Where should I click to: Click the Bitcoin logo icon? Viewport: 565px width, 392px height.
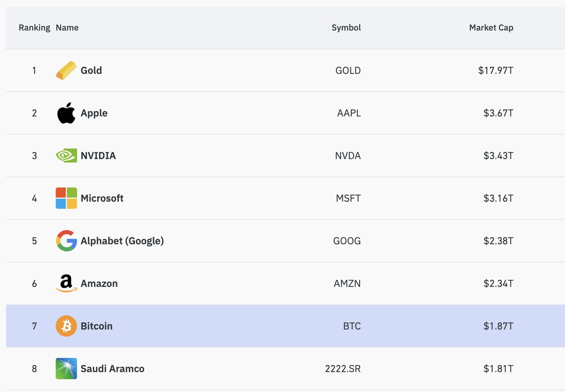[66, 326]
